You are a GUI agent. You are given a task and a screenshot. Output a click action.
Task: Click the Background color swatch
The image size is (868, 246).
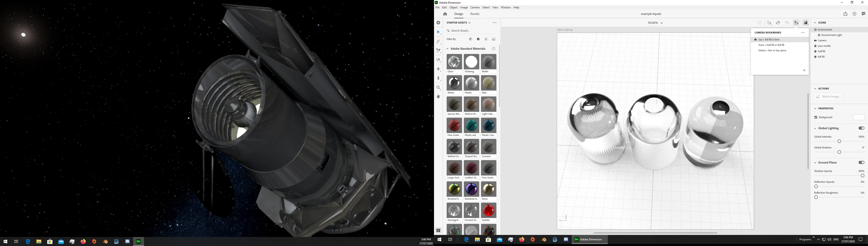point(859,117)
